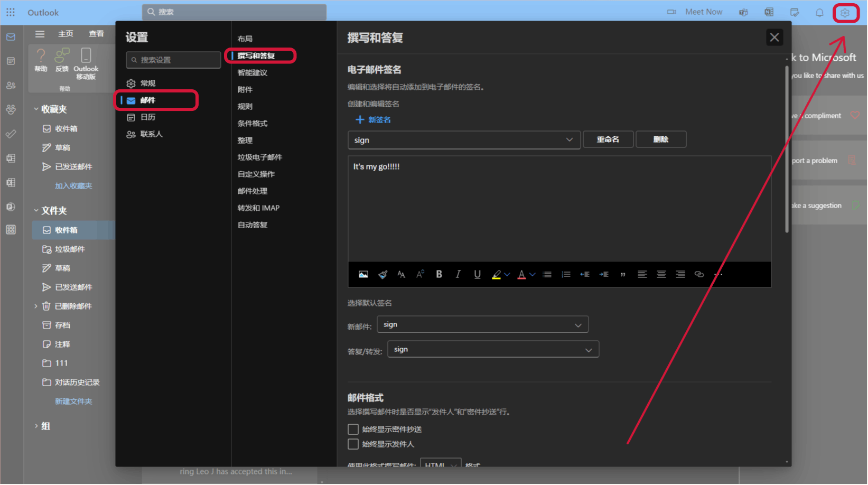Select the format painter tool
868x485 pixels.
click(x=383, y=275)
